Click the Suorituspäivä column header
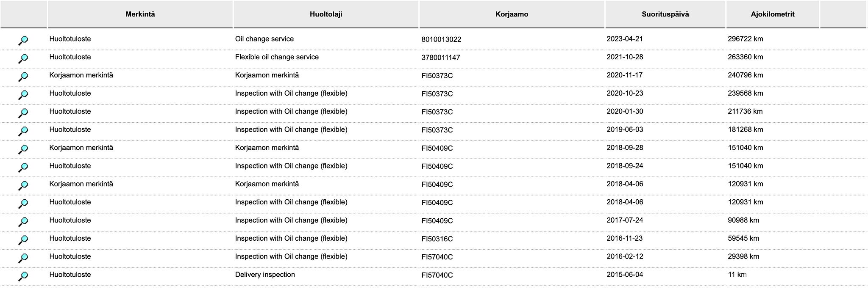 (x=665, y=14)
